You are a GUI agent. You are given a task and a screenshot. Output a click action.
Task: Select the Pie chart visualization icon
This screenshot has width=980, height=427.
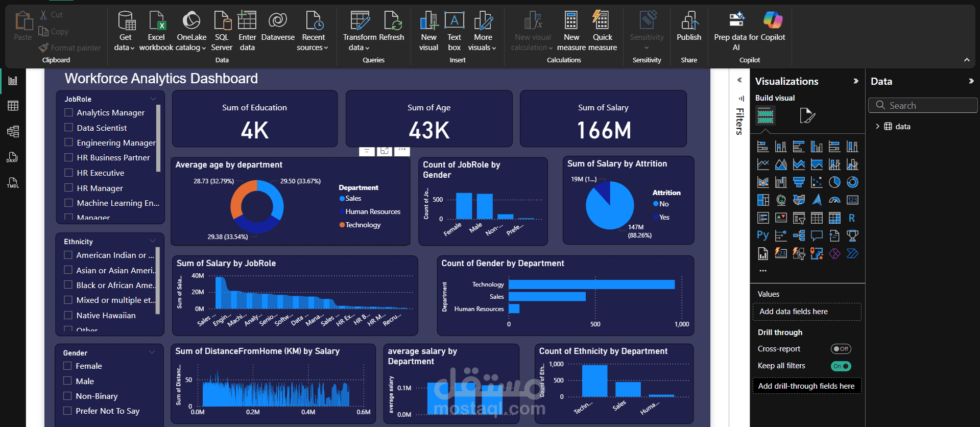[x=834, y=182]
